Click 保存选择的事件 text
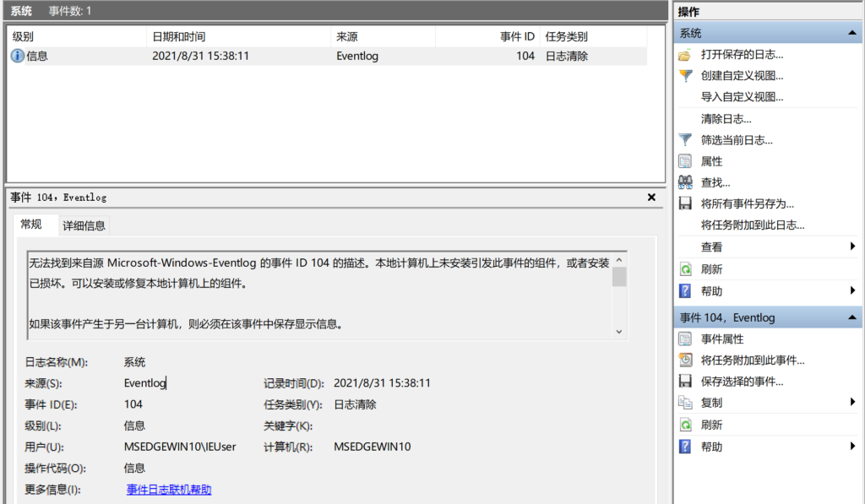This screenshot has height=504, width=865. tap(742, 382)
